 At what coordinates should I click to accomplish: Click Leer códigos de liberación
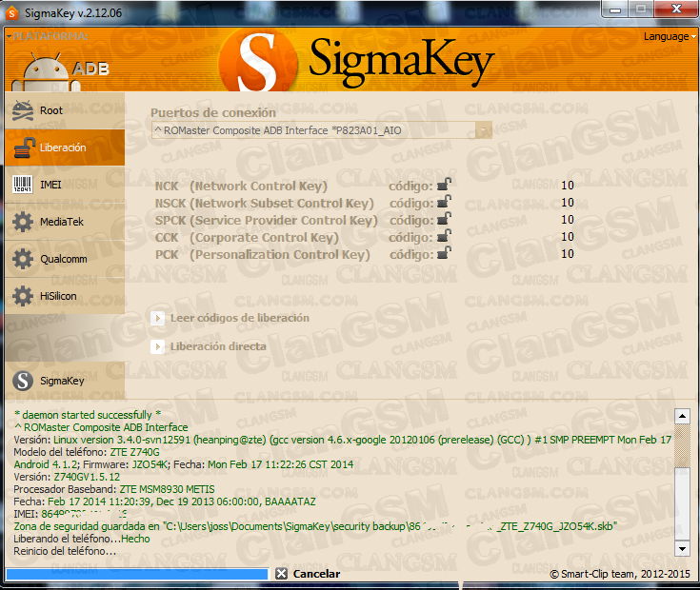click(240, 318)
